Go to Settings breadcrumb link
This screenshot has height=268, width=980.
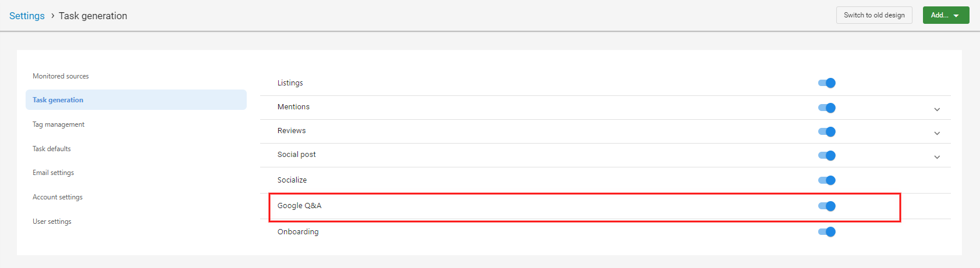coord(27,16)
